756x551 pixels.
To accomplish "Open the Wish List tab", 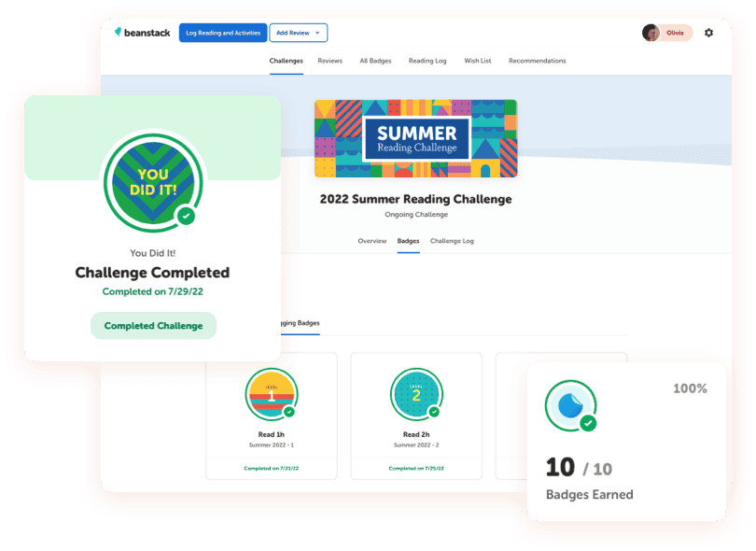I will click(x=477, y=61).
